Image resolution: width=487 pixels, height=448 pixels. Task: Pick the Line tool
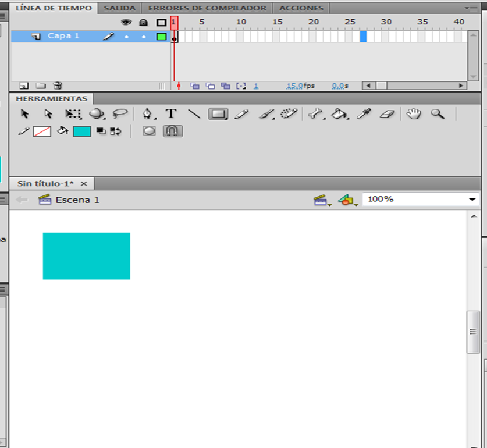[194, 114]
